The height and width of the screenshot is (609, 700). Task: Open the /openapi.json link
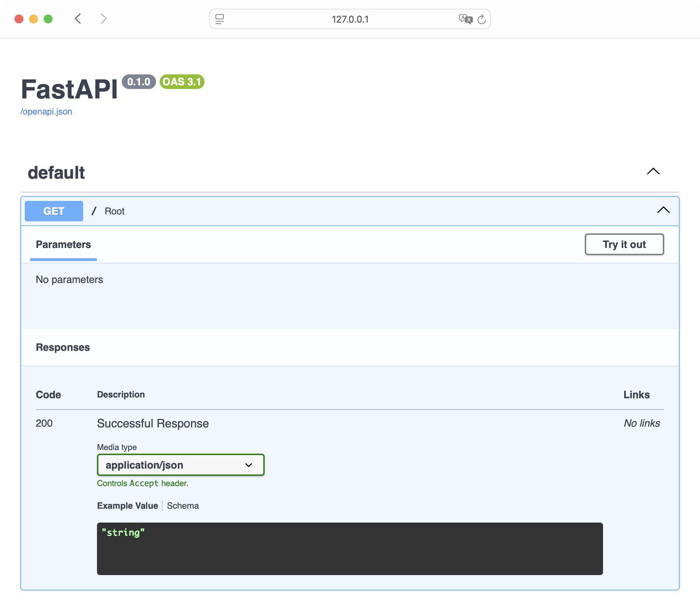(46, 112)
